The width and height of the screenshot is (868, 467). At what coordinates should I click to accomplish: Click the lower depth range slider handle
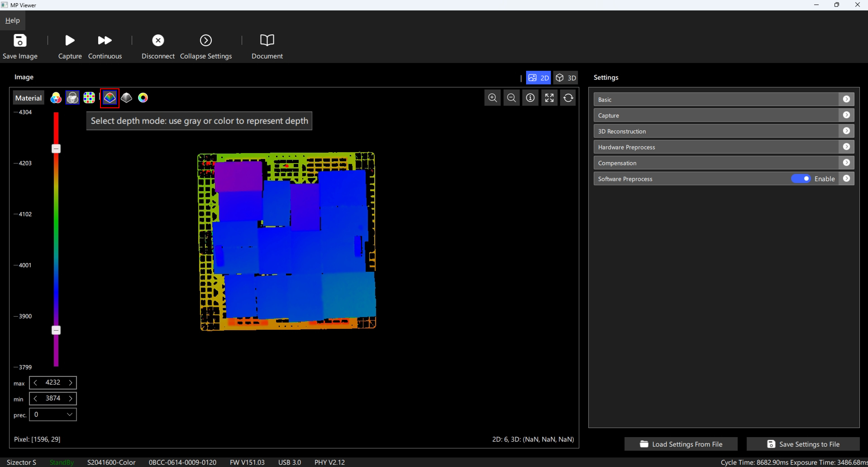tap(56, 330)
